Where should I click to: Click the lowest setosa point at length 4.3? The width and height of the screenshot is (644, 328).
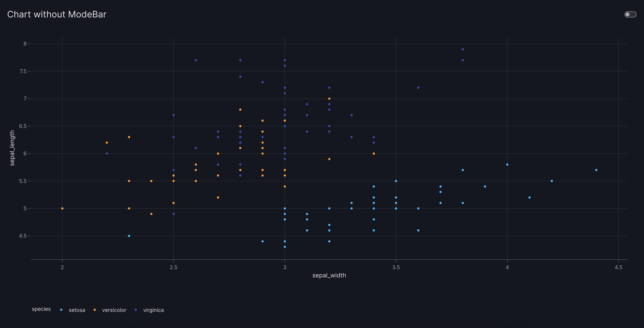pyautogui.click(x=285, y=247)
